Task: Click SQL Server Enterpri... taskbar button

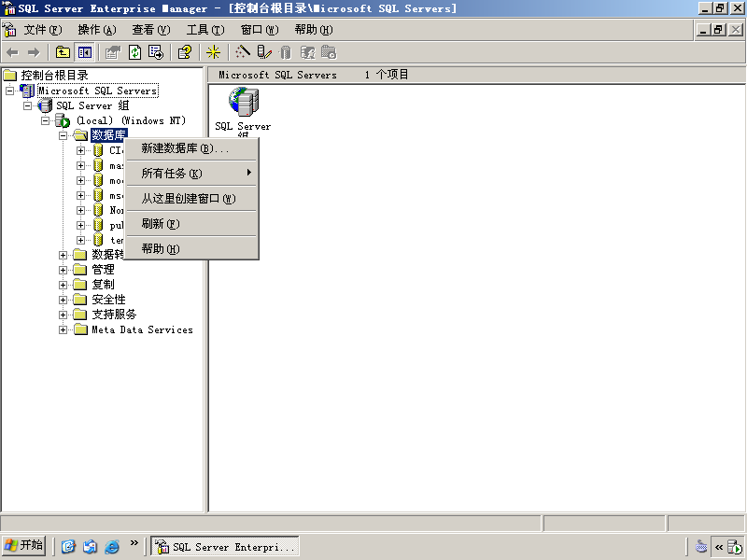Action: coord(225,547)
